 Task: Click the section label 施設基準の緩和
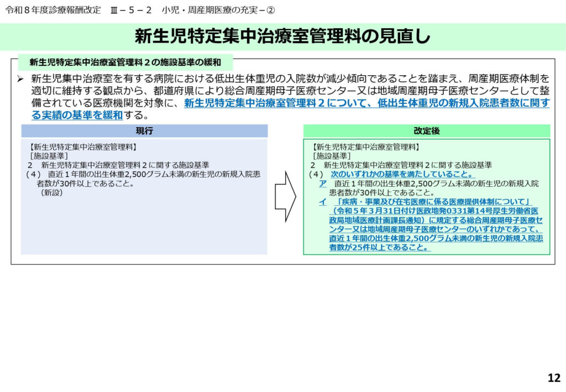pyautogui.click(x=125, y=62)
